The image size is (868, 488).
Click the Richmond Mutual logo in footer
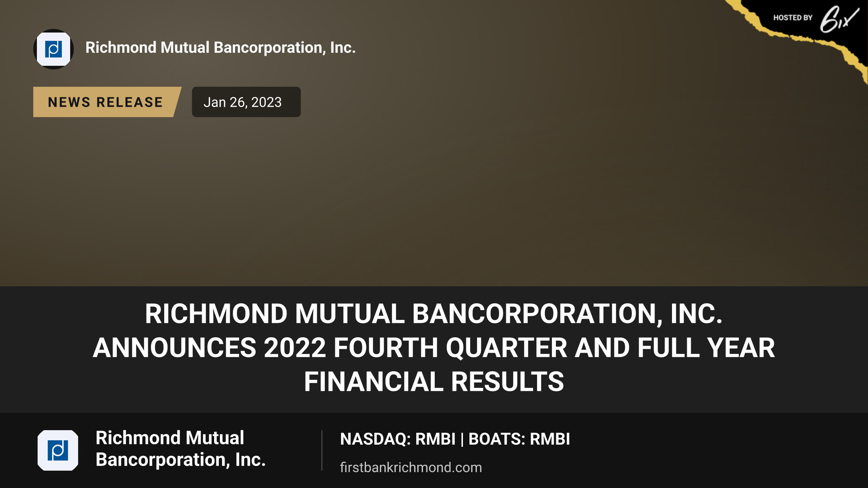[x=58, y=450]
